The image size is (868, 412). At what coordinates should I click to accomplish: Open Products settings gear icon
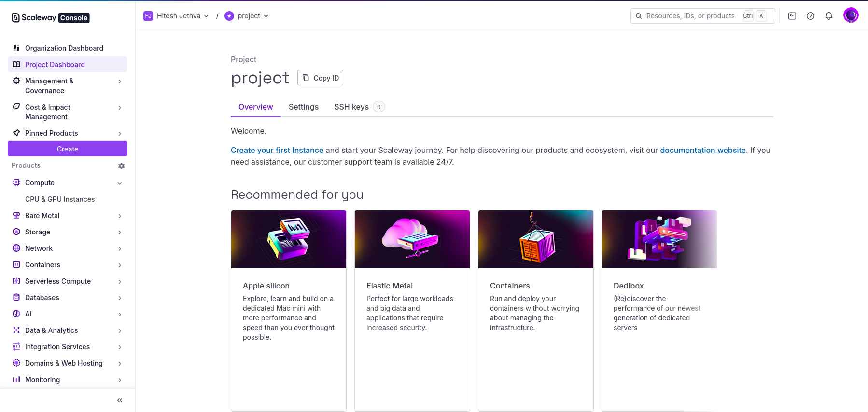(122, 165)
